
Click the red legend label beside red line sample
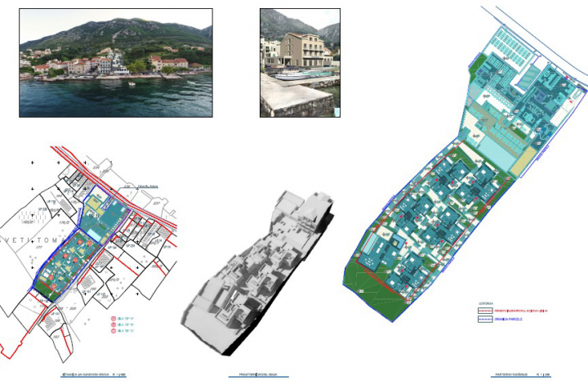coord(521,311)
